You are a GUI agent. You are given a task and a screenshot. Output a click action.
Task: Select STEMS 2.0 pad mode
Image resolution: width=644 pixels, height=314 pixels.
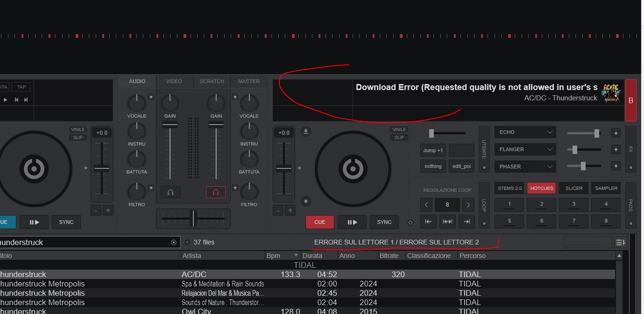point(509,188)
